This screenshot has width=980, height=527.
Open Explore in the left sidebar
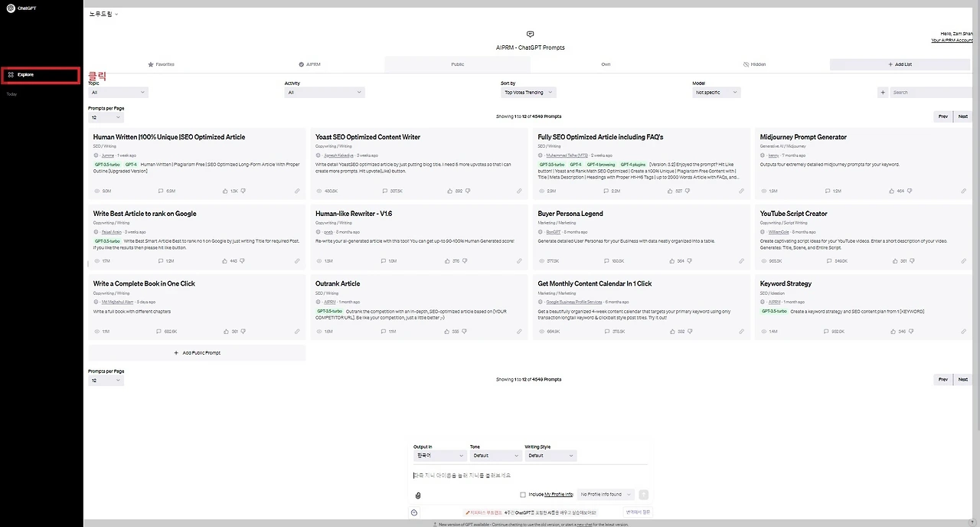(41, 75)
